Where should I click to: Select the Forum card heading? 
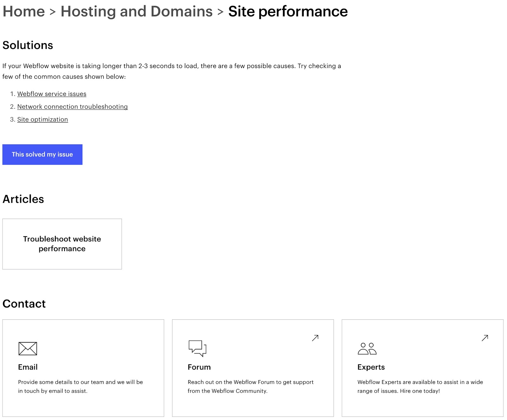199,367
